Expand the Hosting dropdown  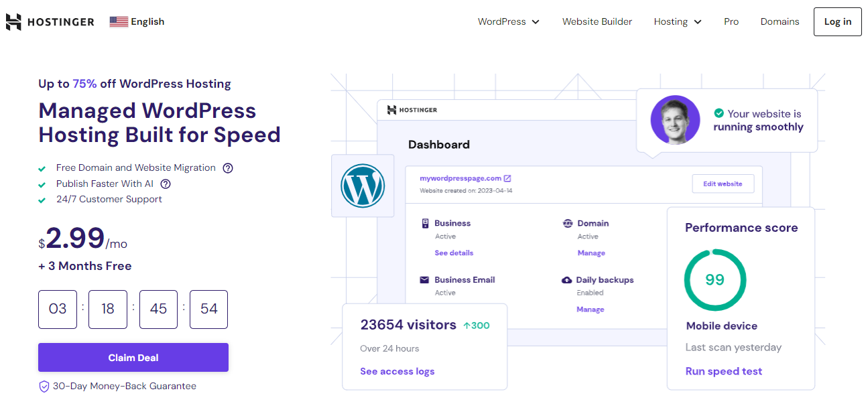pos(677,21)
